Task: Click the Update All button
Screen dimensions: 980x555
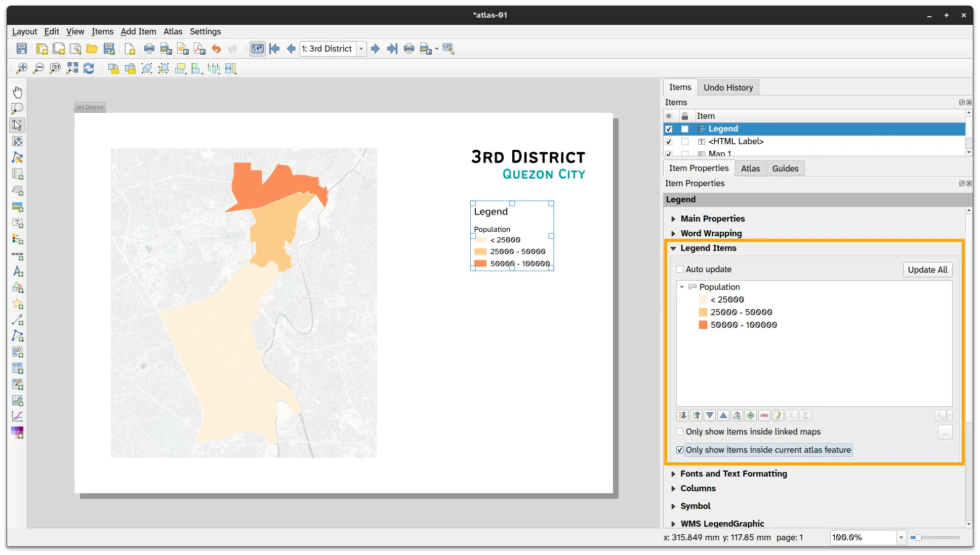Action: [x=927, y=270]
